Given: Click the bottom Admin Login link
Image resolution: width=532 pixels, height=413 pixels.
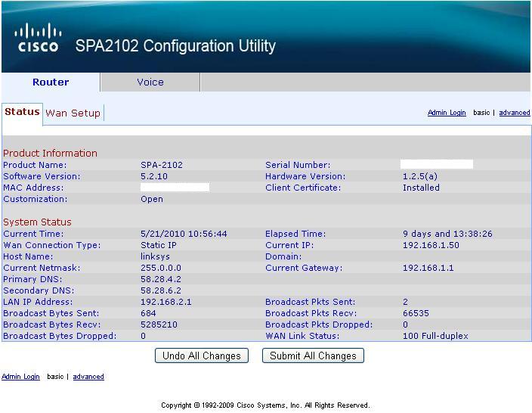Looking at the screenshot, I should [20, 377].
